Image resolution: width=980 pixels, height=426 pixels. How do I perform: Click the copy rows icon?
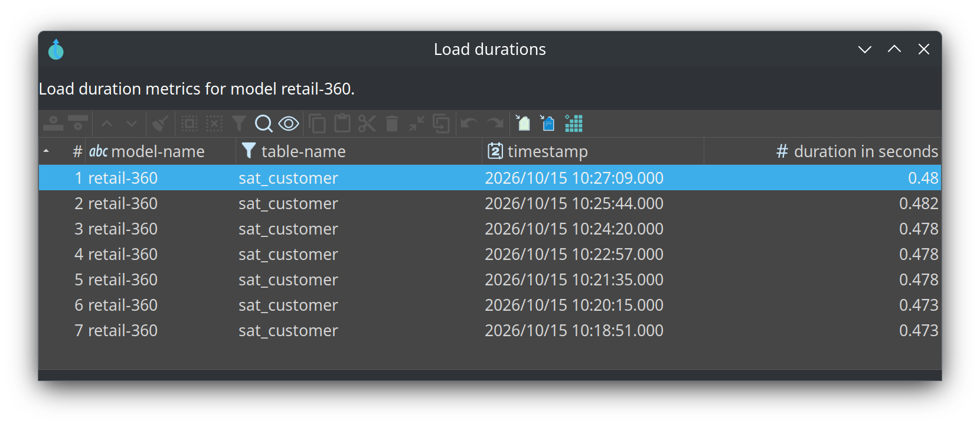click(x=317, y=123)
